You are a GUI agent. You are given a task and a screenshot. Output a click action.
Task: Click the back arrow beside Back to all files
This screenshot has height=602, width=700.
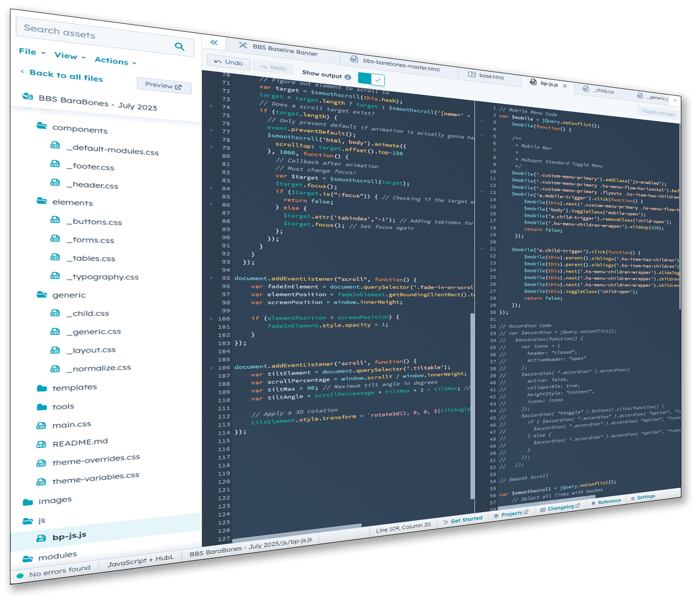point(22,71)
